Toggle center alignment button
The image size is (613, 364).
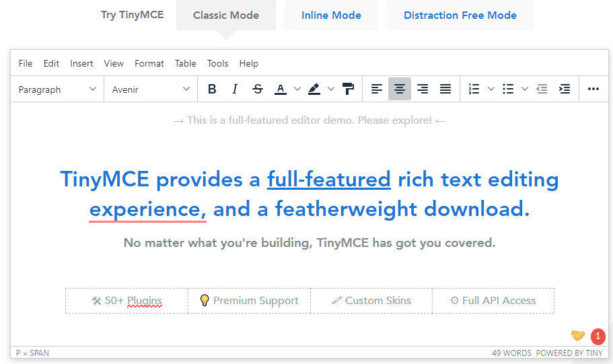pos(400,89)
